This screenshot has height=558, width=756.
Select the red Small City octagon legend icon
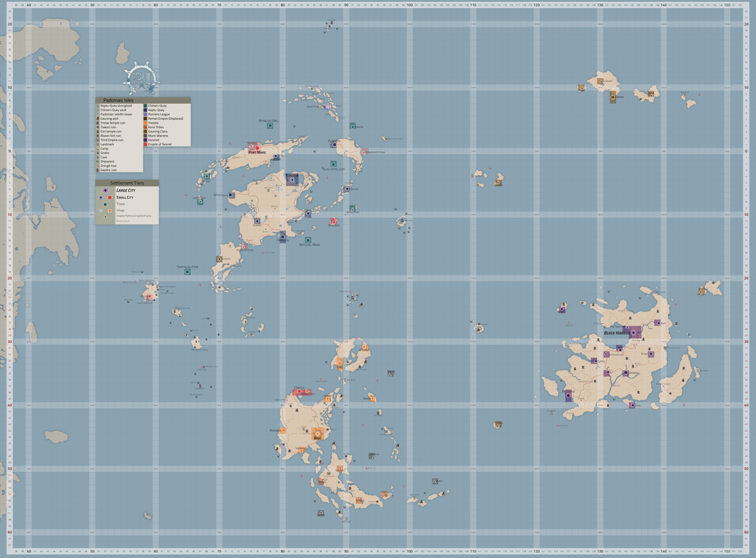pos(110,198)
